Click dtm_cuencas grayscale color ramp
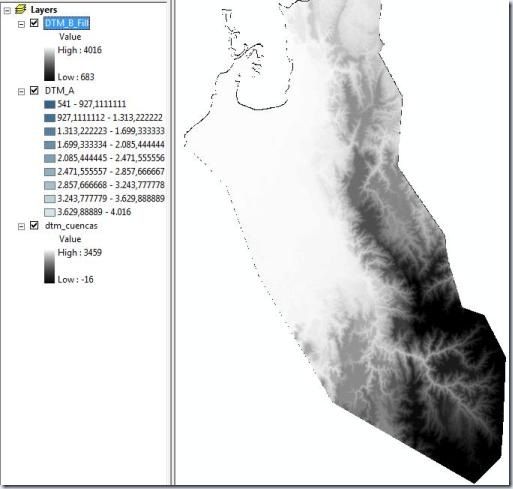The width and height of the screenshot is (513, 489). [49, 266]
